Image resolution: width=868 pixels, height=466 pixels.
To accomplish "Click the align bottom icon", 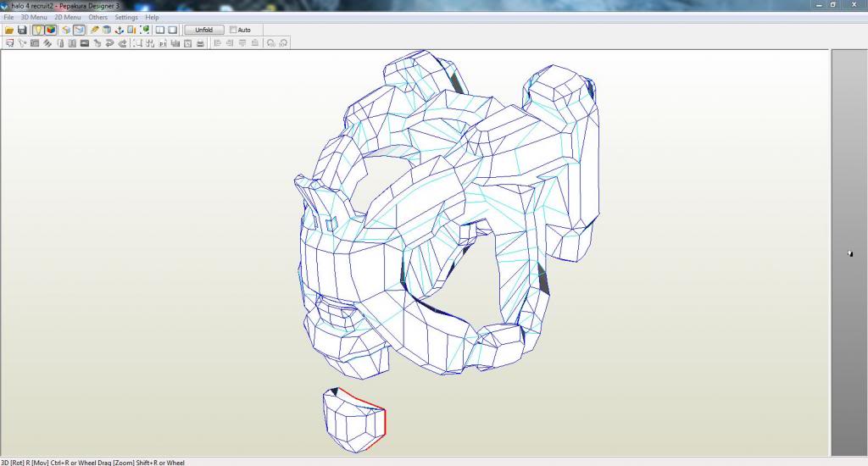I will (254, 43).
